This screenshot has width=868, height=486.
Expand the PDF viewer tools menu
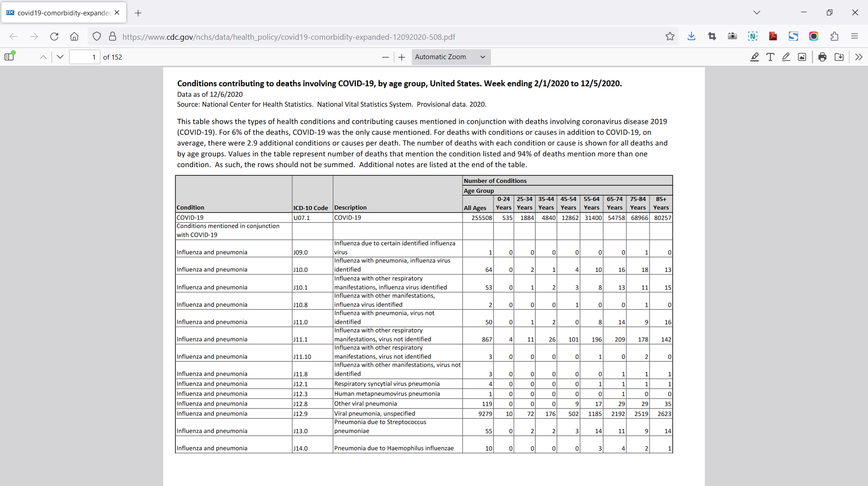pos(859,57)
